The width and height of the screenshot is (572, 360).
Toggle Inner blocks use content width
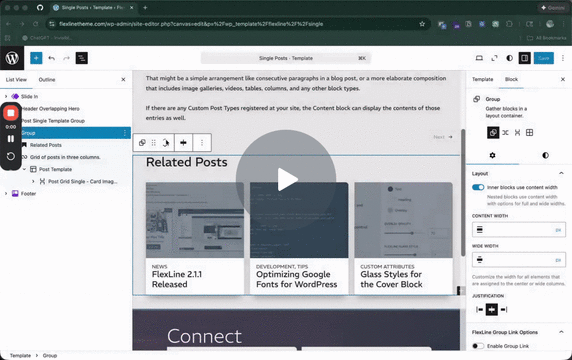pos(478,187)
